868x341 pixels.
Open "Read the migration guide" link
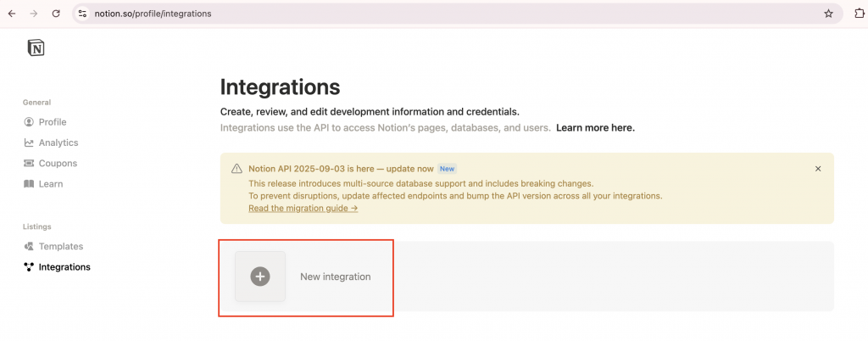pos(303,208)
